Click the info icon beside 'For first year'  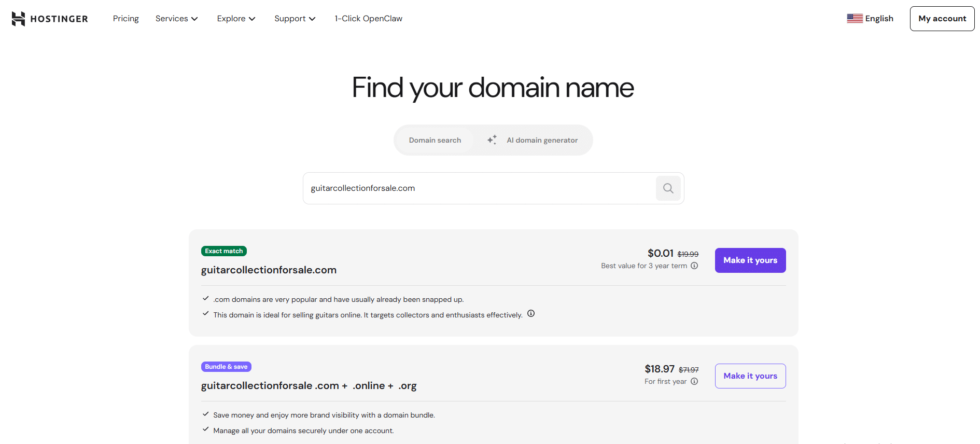pos(694,381)
